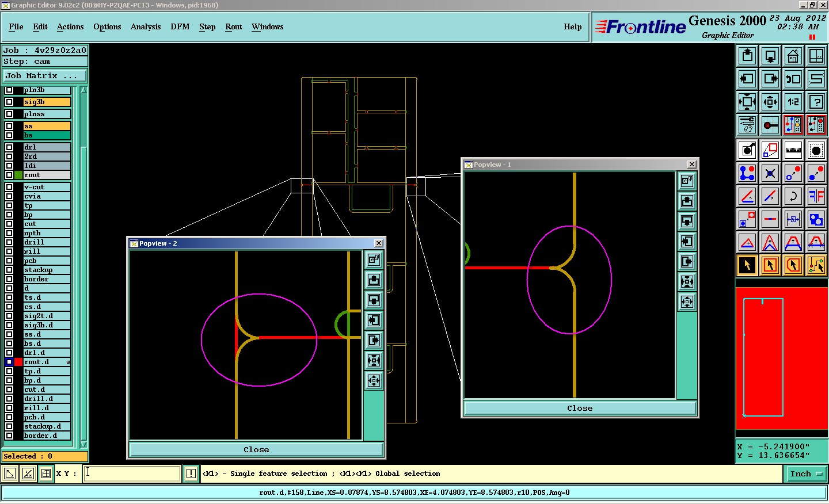Open the Step menu
This screenshot has width=829, height=504.
click(207, 26)
